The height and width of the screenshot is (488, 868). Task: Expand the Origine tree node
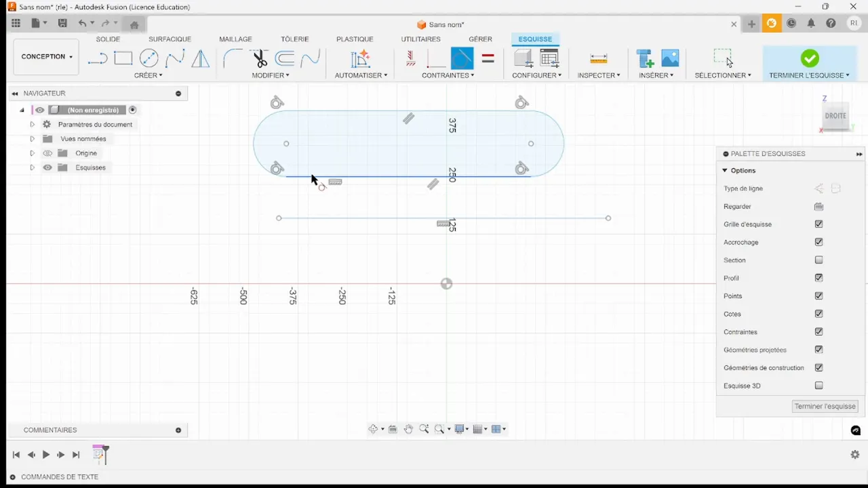tap(32, 153)
